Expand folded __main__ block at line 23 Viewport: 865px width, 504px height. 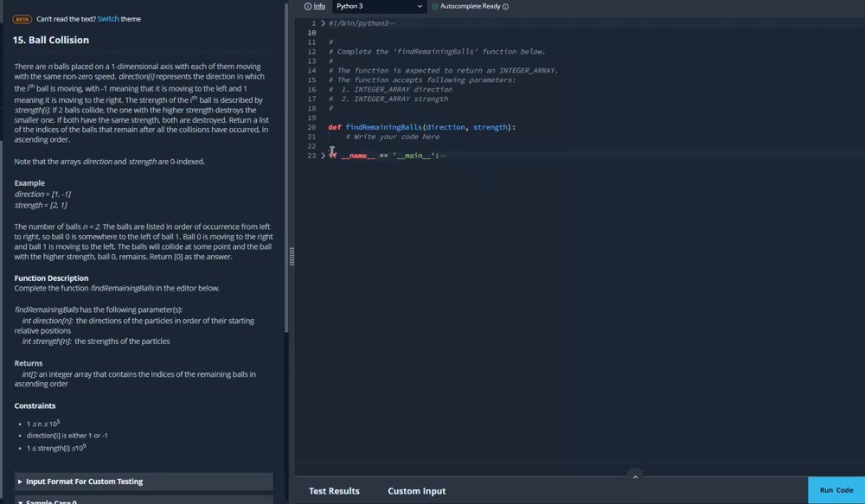[x=324, y=156]
